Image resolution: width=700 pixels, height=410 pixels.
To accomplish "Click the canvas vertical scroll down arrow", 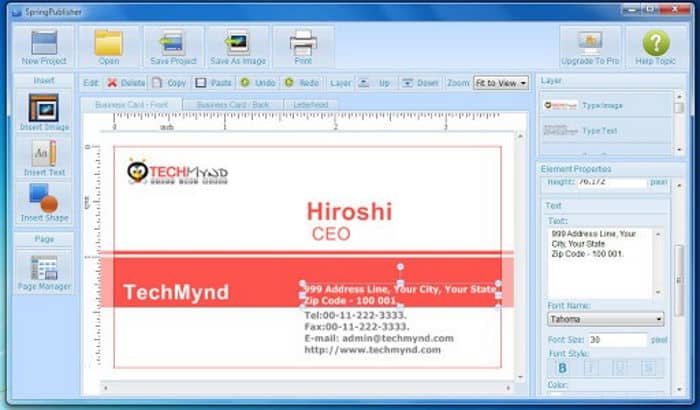I will pyautogui.click(x=521, y=377).
